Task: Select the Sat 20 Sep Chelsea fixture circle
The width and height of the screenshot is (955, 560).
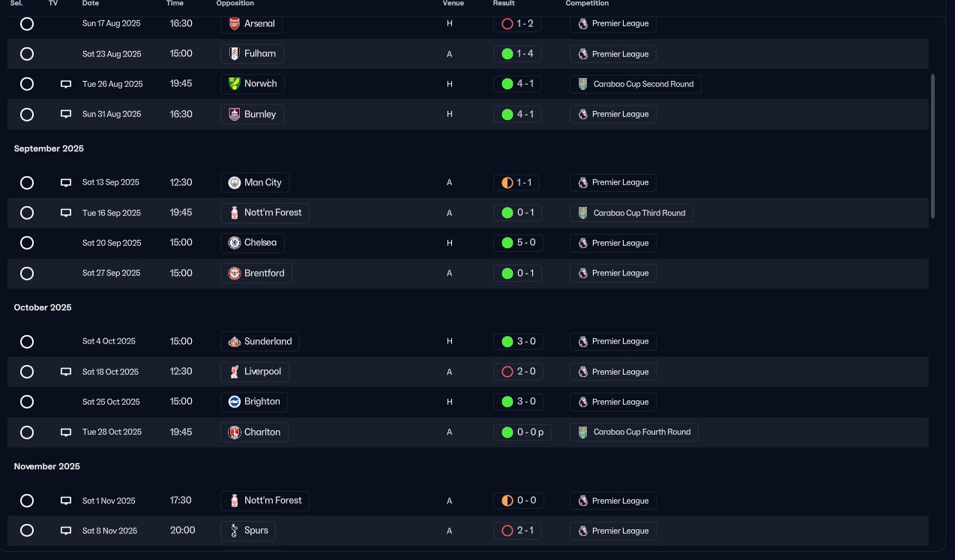Action: coord(27,243)
